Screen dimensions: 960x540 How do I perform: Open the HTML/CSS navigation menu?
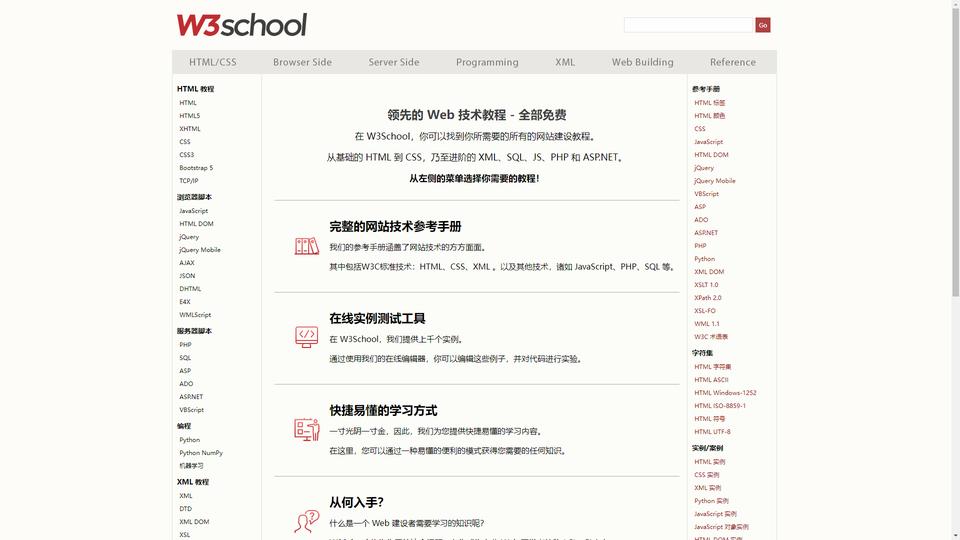212,62
